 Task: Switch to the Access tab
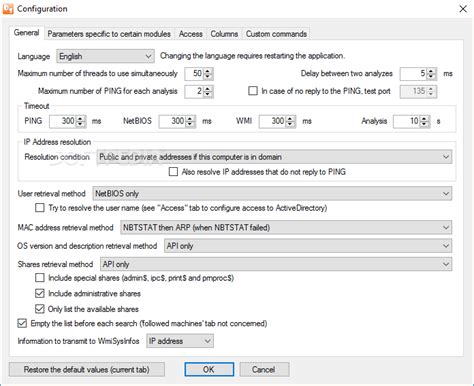click(191, 34)
